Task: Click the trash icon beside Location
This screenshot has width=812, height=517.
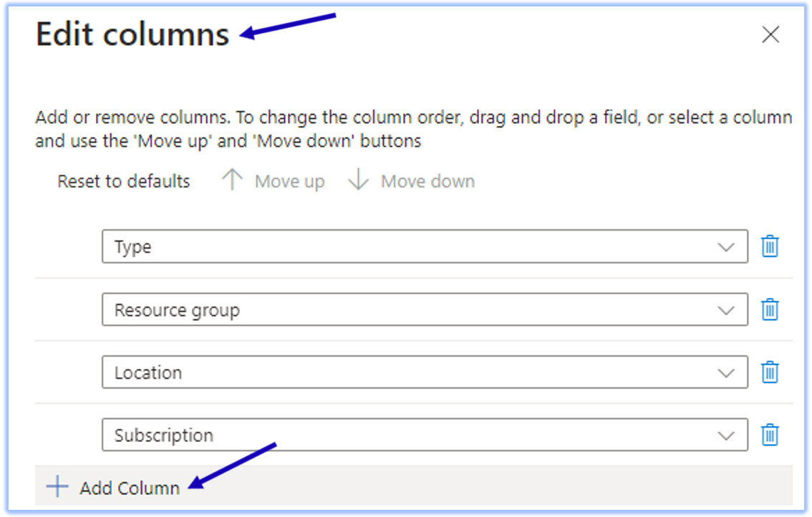Action: pyautogui.click(x=770, y=372)
